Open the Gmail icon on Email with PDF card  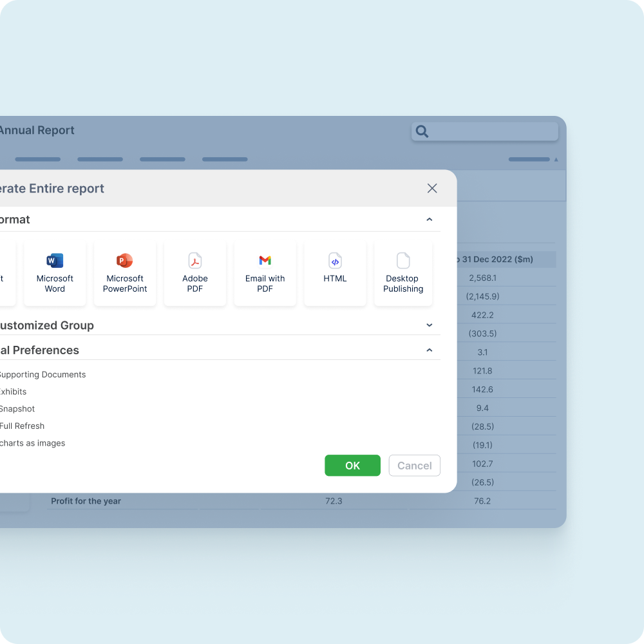[265, 261]
